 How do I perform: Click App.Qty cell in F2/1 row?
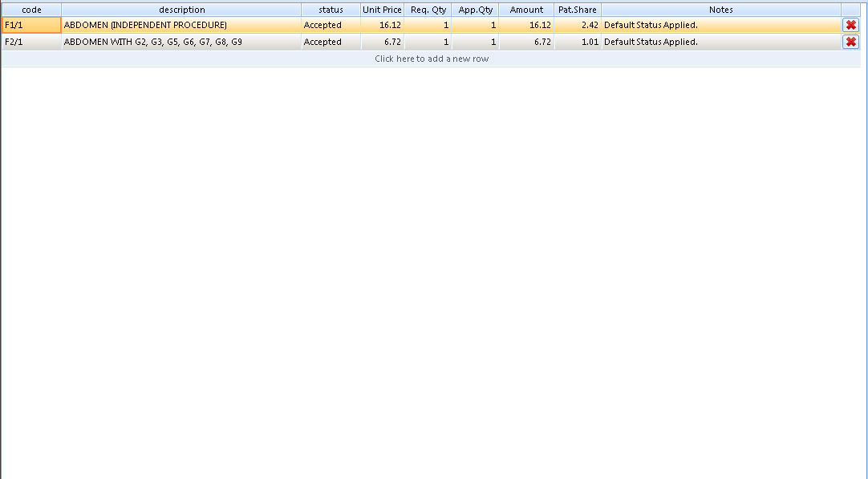tap(476, 42)
